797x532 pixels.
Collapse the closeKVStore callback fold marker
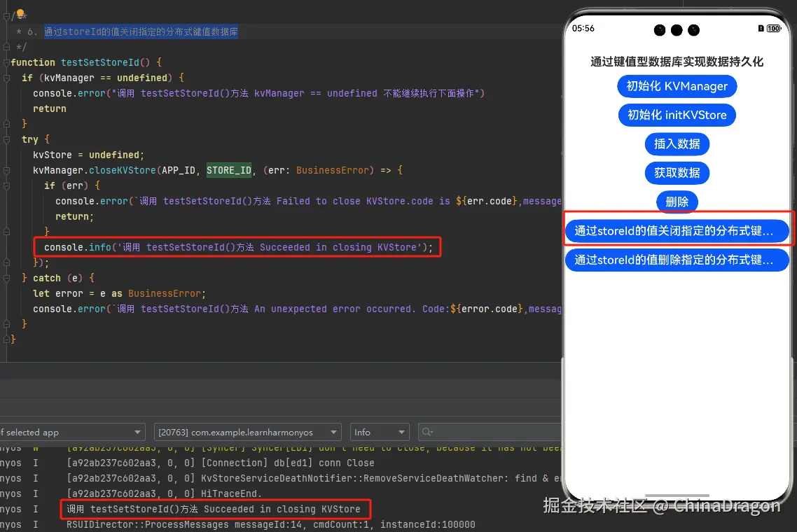click(6, 170)
